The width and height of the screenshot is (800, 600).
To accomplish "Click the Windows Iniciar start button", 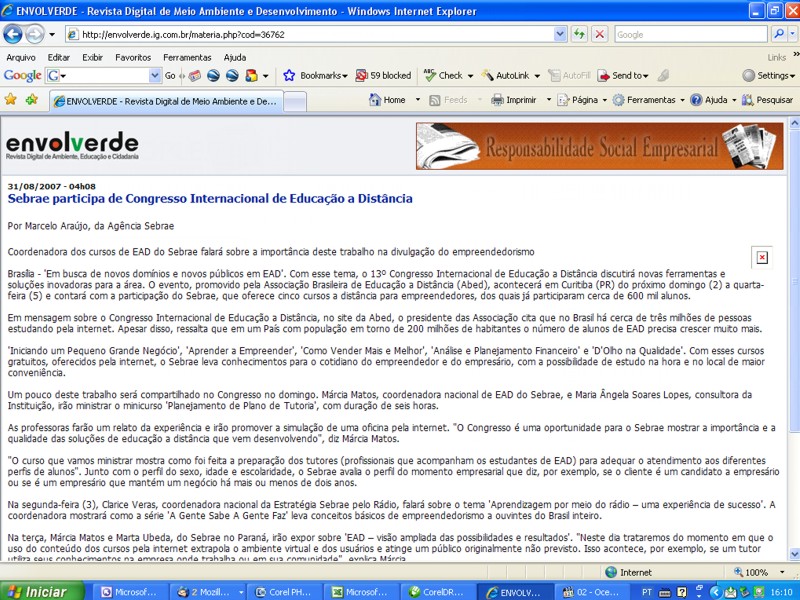I will [36, 591].
